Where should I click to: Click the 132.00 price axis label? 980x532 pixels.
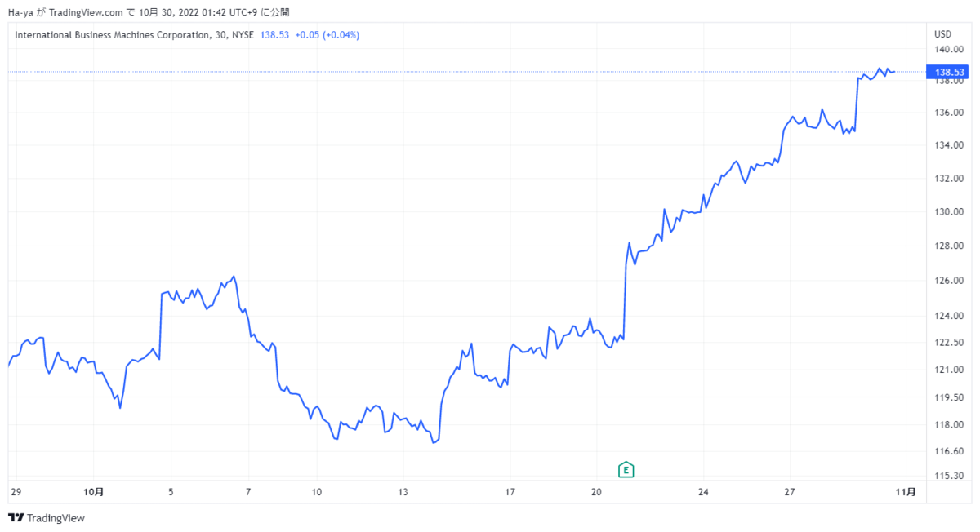[x=950, y=179]
